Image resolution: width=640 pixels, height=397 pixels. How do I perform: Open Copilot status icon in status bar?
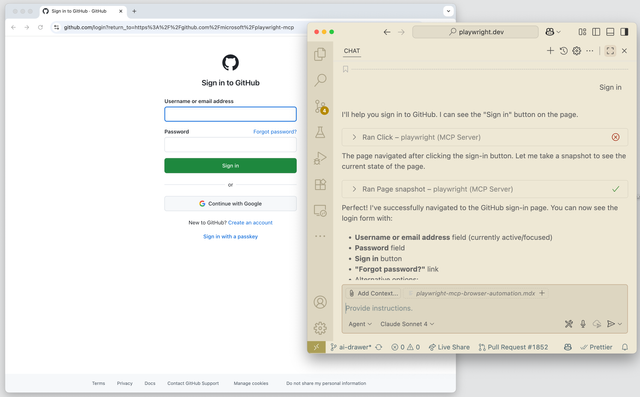point(568,347)
